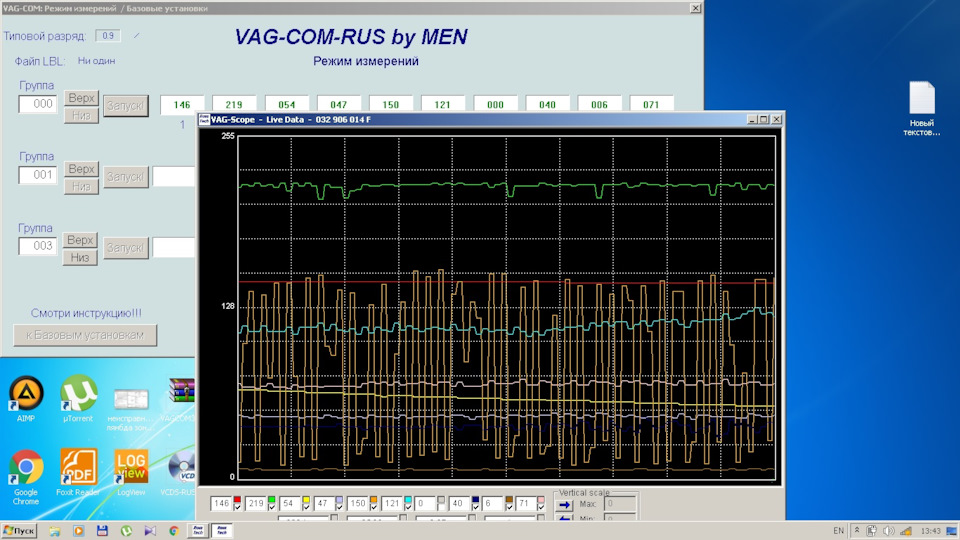Click the cyan color swatch for channel 121
Viewport: 960px width, 540px height.
click(408, 500)
